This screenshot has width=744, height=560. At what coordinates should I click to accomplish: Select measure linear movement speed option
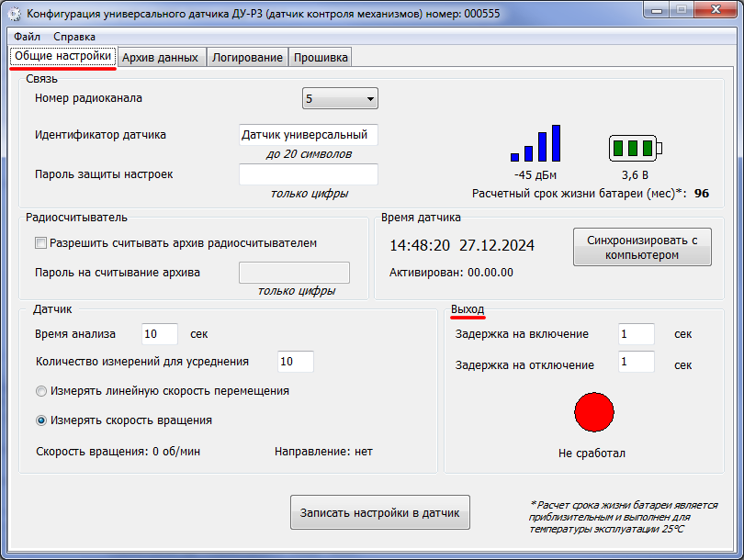click(x=41, y=391)
